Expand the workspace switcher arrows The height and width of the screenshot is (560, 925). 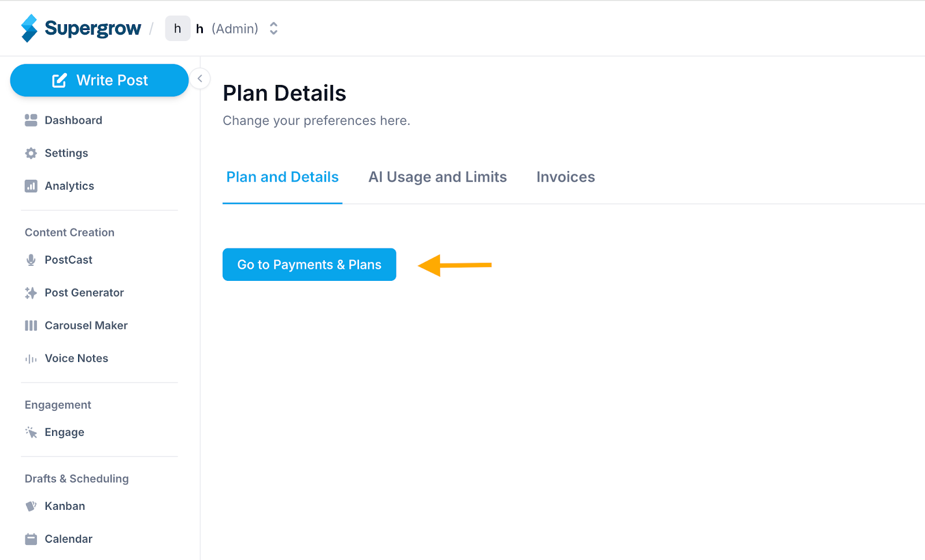point(274,28)
